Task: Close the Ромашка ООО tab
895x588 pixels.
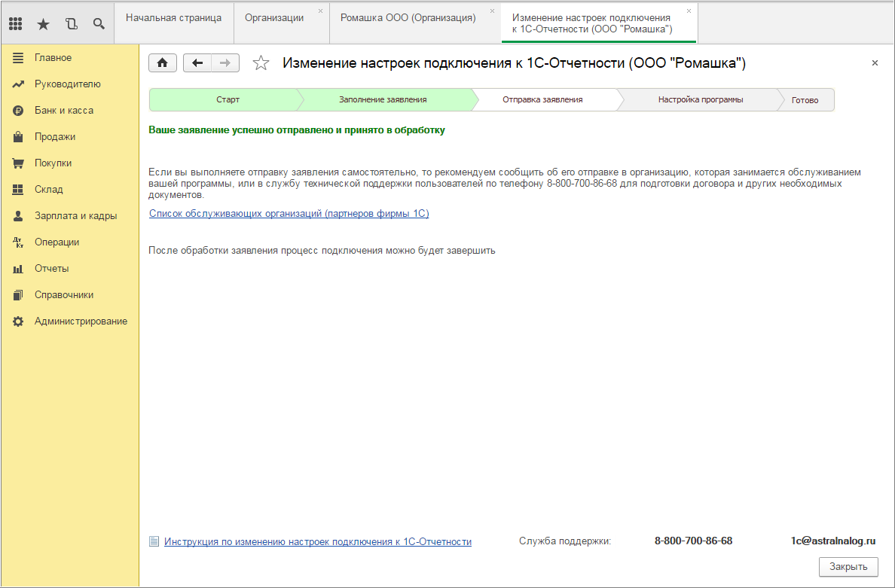Action: click(492, 11)
